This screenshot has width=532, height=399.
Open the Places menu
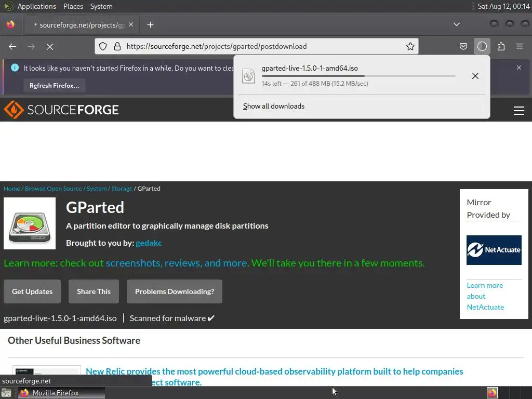(x=73, y=6)
